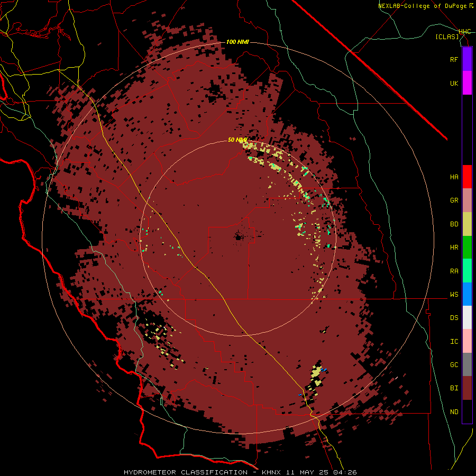Click the WS legend label
Viewport: 476px width, 476px height.
(454, 295)
